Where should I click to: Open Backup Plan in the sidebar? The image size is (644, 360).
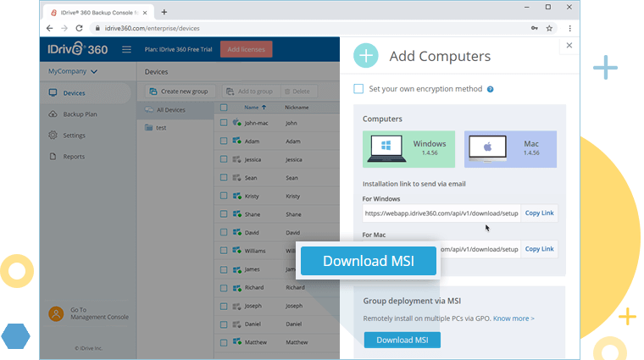tap(80, 114)
